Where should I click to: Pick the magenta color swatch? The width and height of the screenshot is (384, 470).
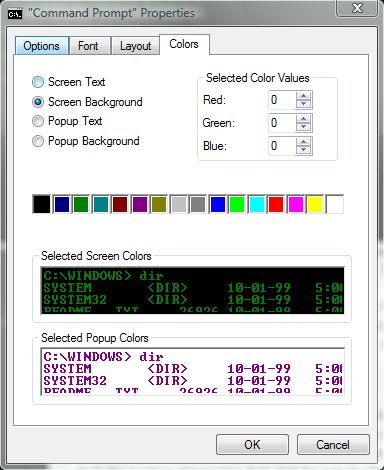296,204
